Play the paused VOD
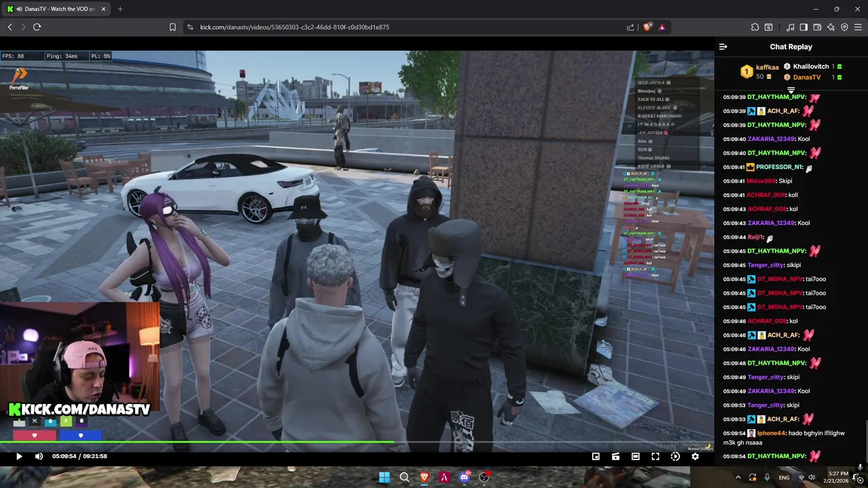 19,456
